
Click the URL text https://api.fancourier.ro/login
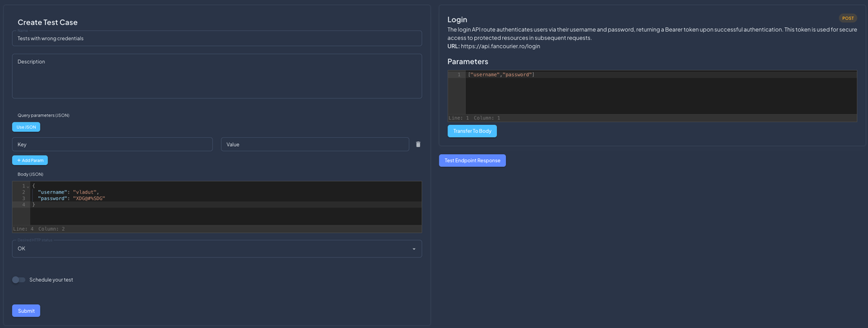pos(500,46)
